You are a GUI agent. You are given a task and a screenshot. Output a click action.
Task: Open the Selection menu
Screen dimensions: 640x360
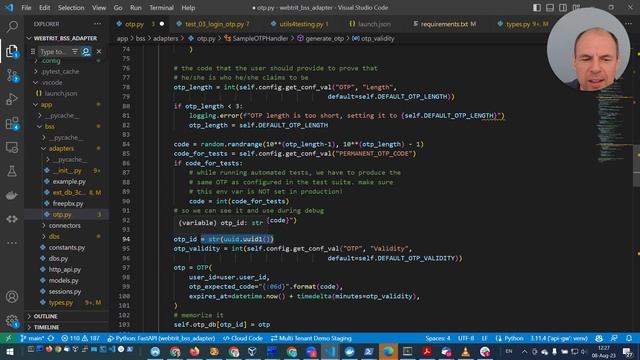(x=71, y=8)
